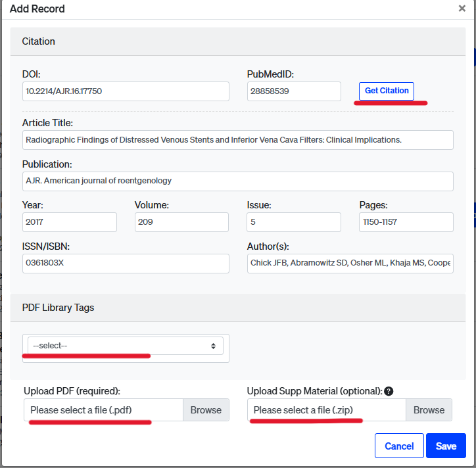
Task: Browse for a supplementary zip file
Action: [x=429, y=410]
